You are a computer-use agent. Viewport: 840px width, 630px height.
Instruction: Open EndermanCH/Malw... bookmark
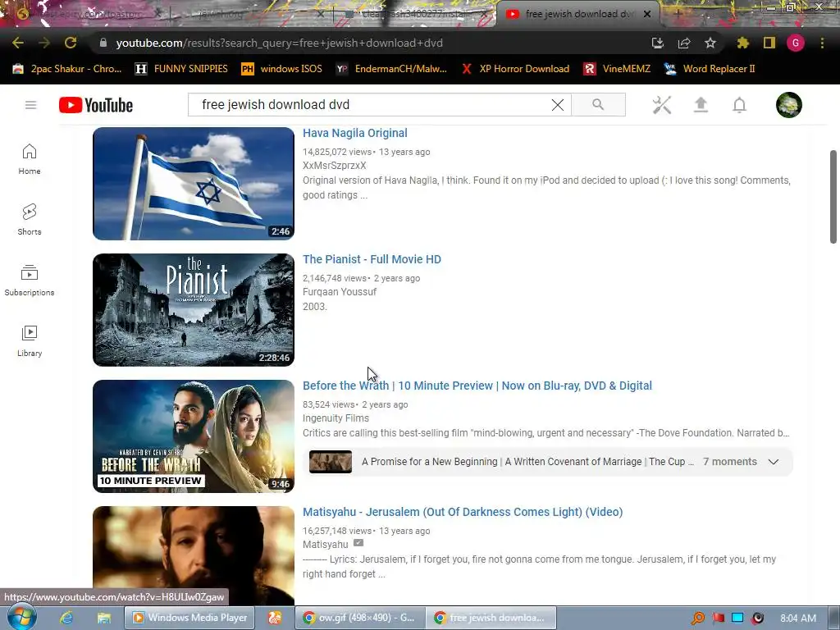point(391,69)
